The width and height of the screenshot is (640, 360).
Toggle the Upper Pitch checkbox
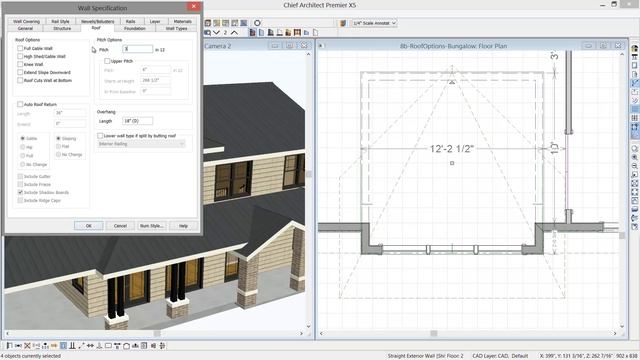(107, 61)
